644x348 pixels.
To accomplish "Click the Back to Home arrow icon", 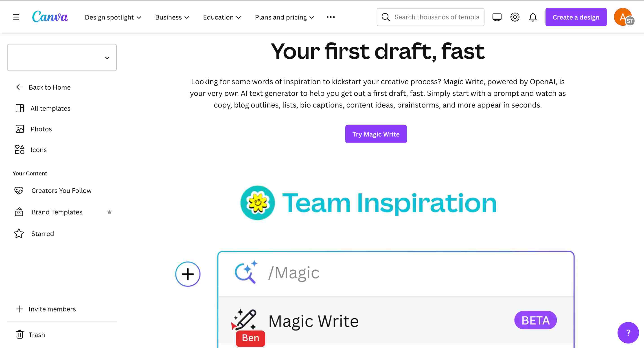I will [20, 87].
